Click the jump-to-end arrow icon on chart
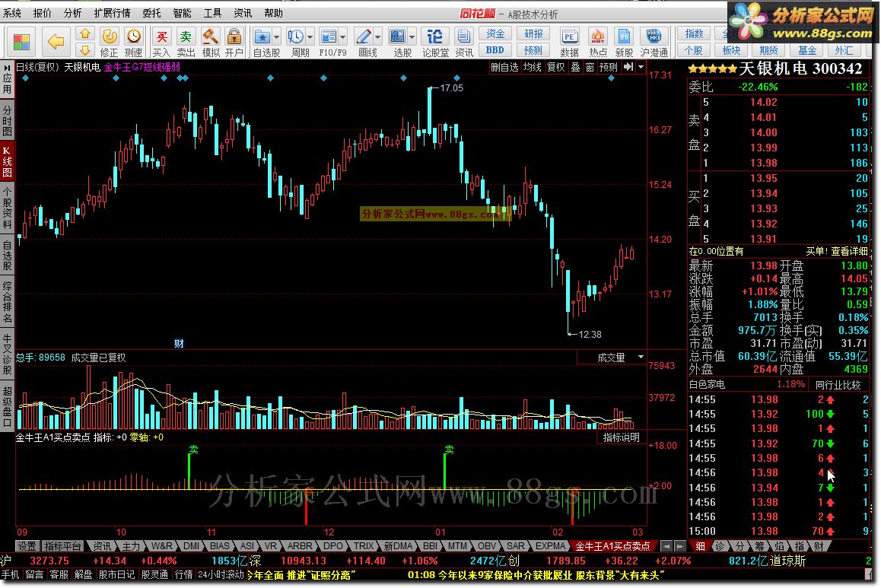This screenshot has height=588, width=881. [628, 67]
